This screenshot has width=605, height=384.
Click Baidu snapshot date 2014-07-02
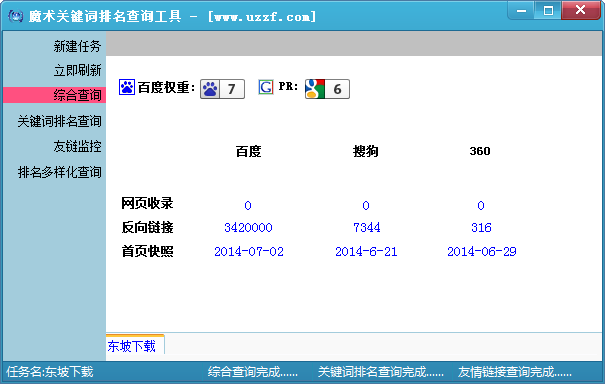tap(249, 252)
